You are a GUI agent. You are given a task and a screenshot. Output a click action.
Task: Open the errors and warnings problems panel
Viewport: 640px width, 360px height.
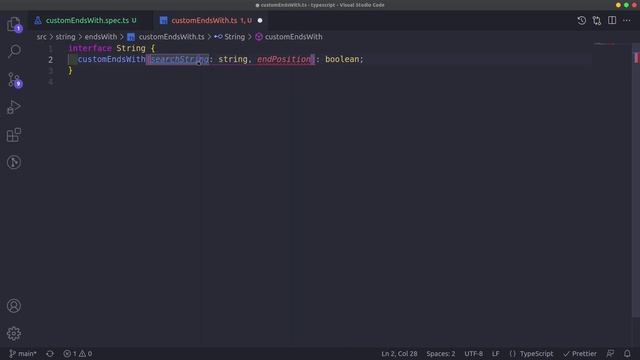78,353
